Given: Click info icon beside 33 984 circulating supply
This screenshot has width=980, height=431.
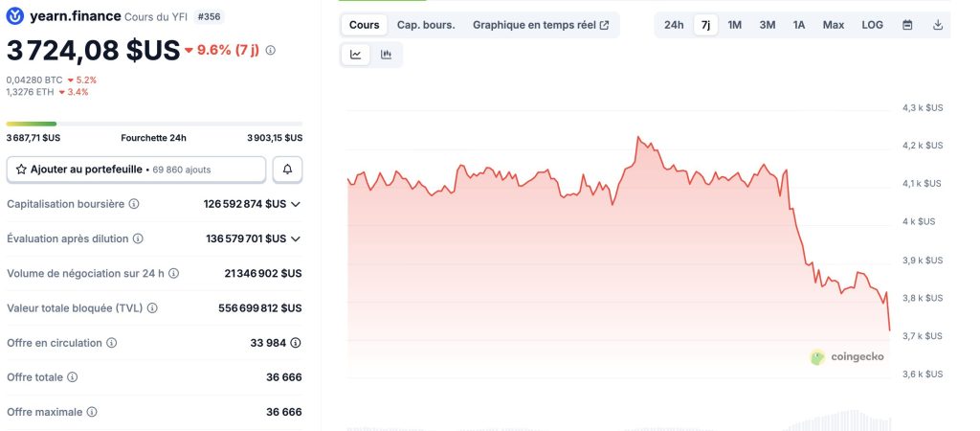Looking at the screenshot, I should pyautogui.click(x=296, y=343).
